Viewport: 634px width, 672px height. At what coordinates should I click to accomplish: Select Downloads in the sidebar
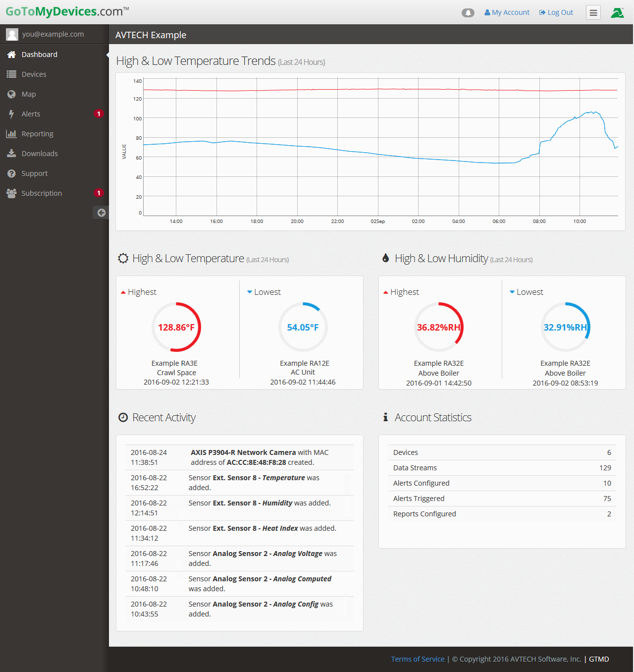pos(40,154)
